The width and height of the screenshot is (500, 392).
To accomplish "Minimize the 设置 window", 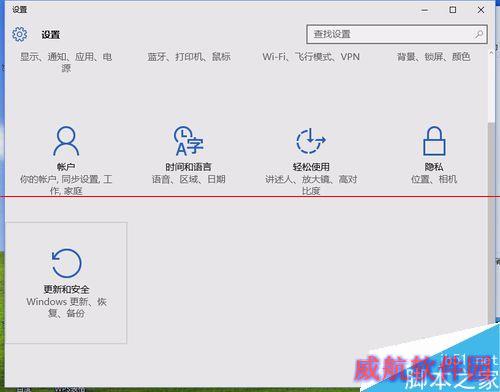I will 425,10.
